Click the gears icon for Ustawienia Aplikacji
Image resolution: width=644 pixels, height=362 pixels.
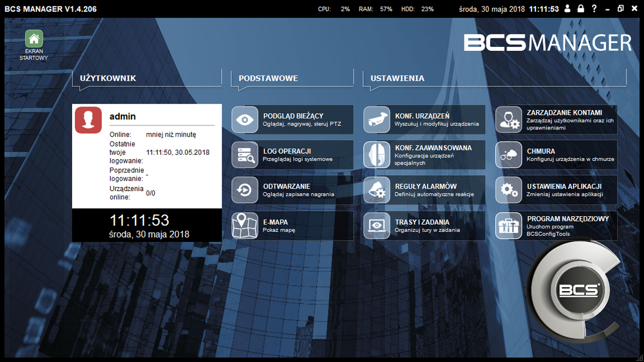pos(509,190)
